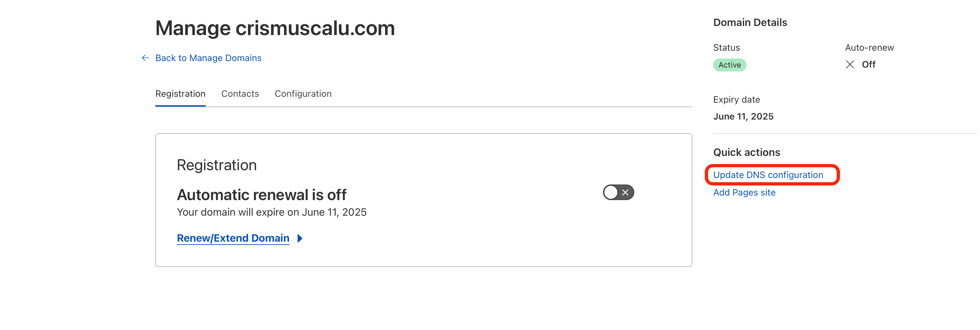This screenshot has height=330, width=980.
Task: Click Add Pages site
Action: 744,192
